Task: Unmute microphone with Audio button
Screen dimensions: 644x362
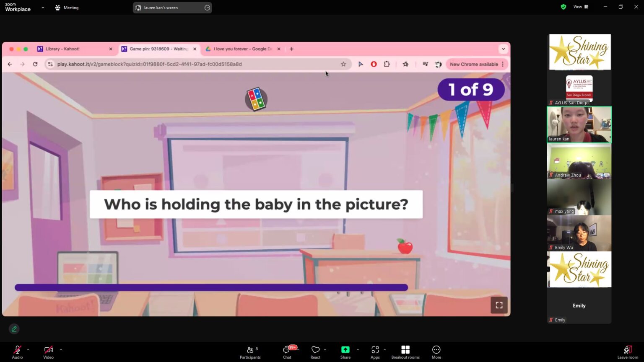Action: [17, 352]
